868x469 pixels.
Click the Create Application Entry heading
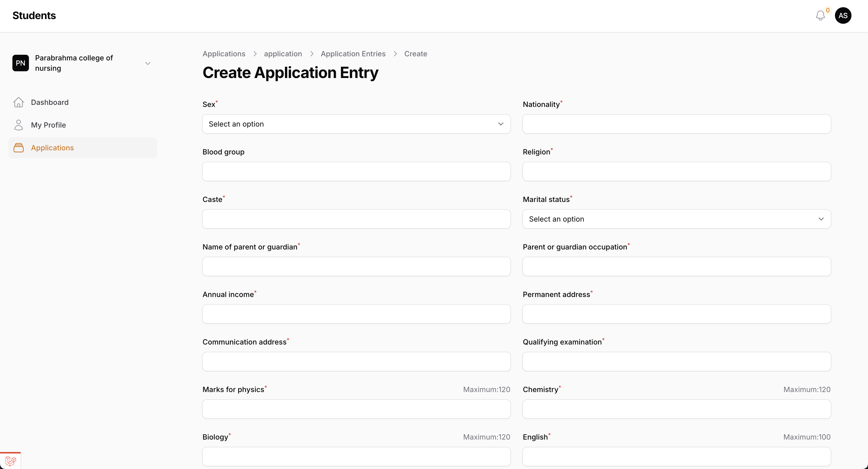(290, 73)
